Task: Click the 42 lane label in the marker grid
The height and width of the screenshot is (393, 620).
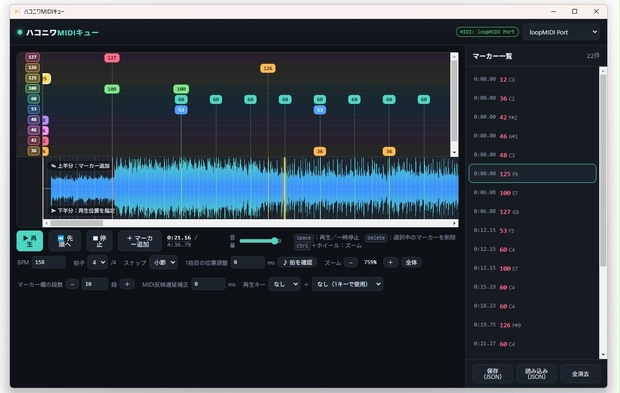Action: pos(33,140)
